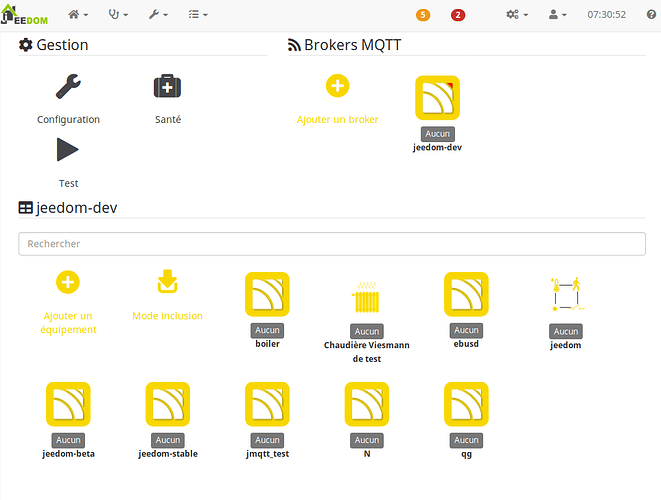Click the red 2 updates badge

tap(458, 15)
